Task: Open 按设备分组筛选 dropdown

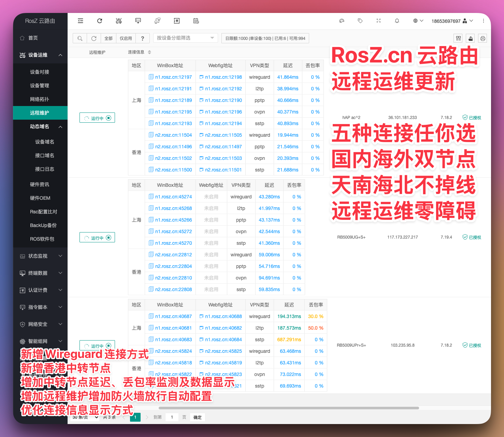Action: (186, 38)
